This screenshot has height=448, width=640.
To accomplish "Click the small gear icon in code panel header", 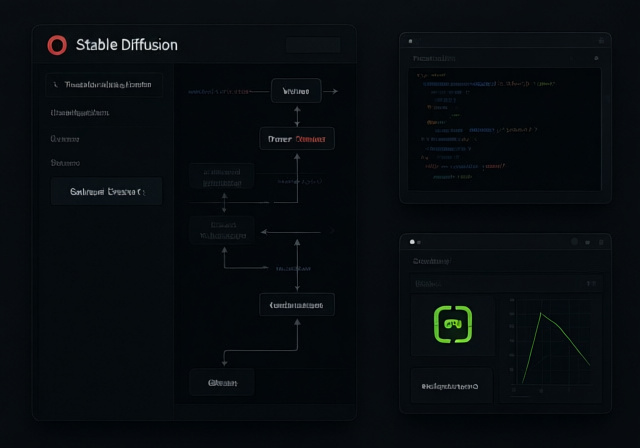I will point(596,58).
